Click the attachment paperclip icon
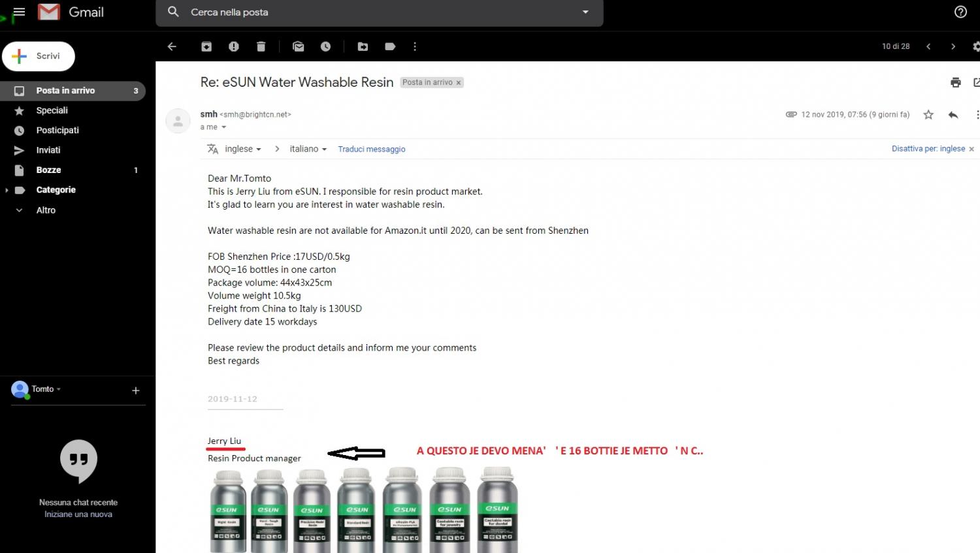The image size is (980, 553). tap(791, 114)
